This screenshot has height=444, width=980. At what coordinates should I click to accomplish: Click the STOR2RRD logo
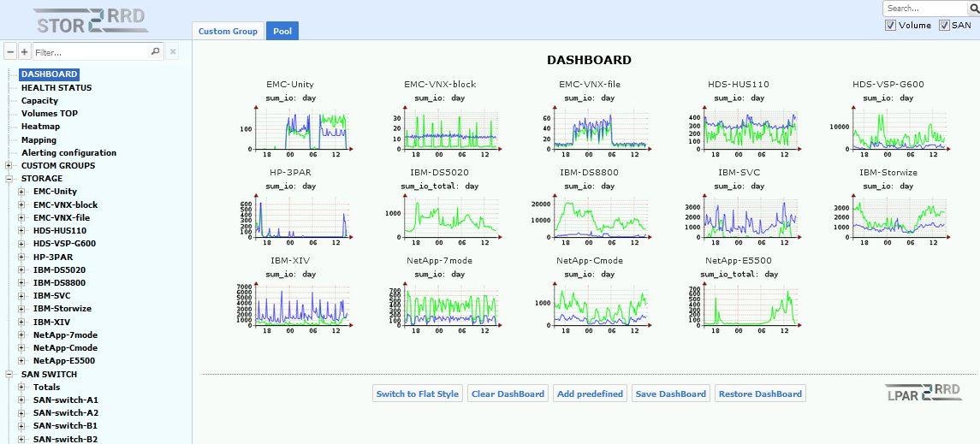pos(90,21)
